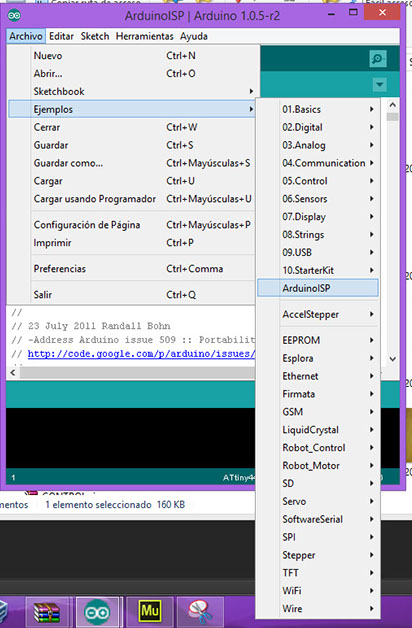Open Adobe Muse taskbar icon
412x628 pixels.
150,612
